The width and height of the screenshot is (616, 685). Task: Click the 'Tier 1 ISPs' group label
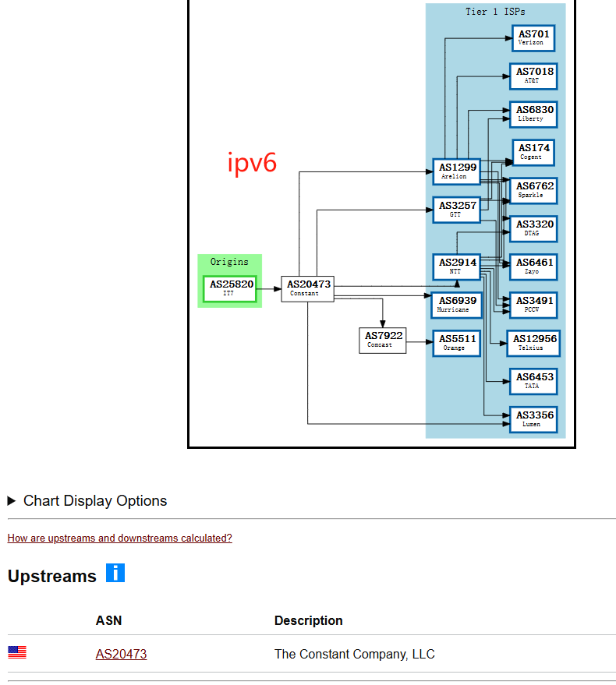(495, 12)
